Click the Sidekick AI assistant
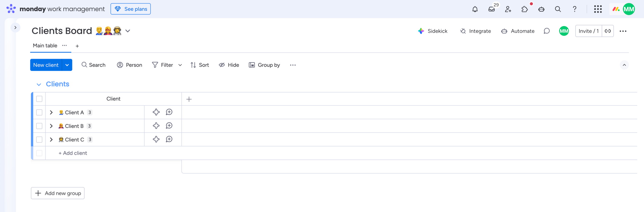The image size is (644, 212). 433,31
